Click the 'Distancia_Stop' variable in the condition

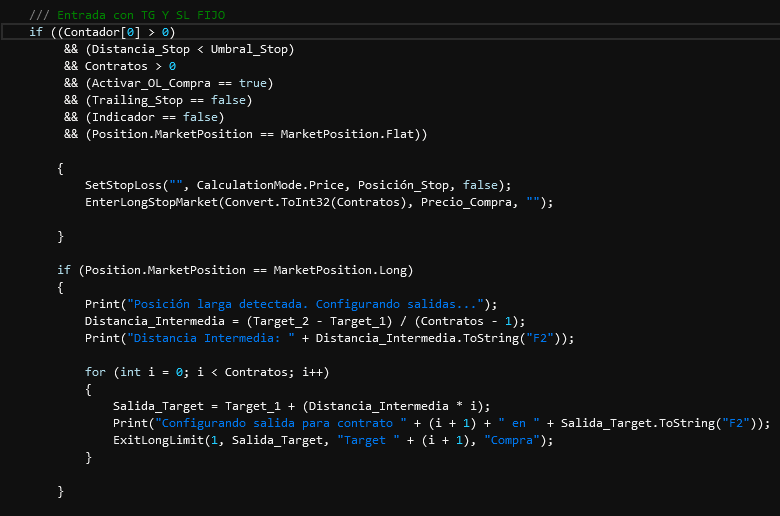coord(141,49)
